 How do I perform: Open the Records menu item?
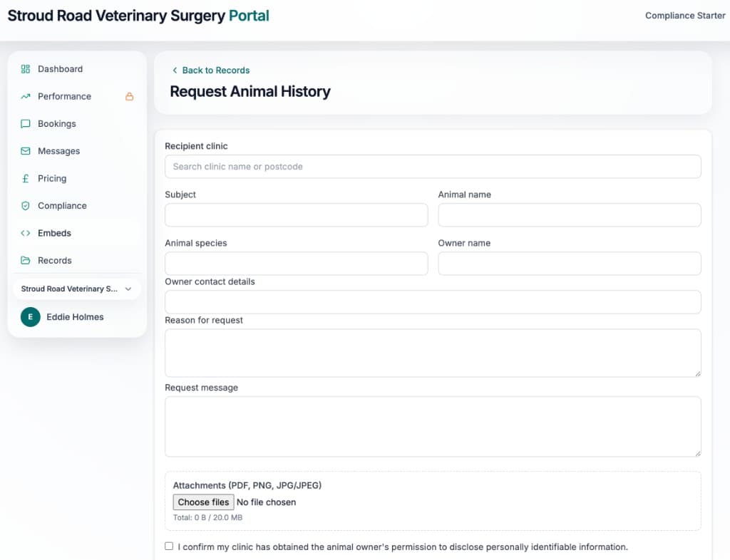coord(55,261)
